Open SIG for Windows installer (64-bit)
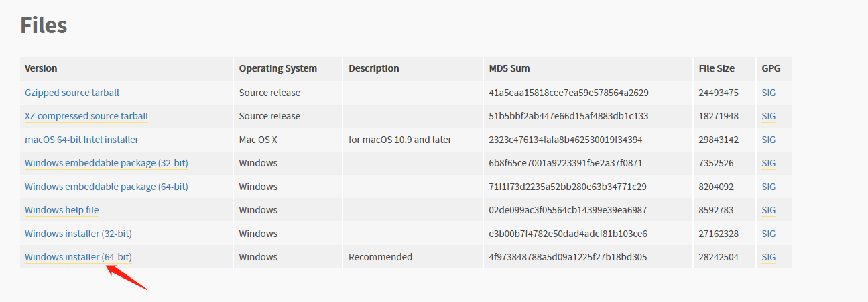The width and height of the screenshot is (868, 302). [768, 257]
